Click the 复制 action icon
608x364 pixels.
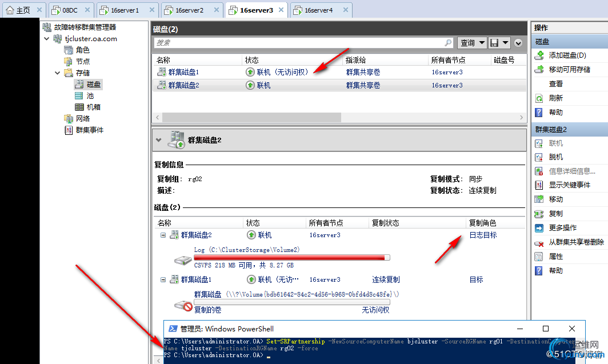[x=539, y=214]
